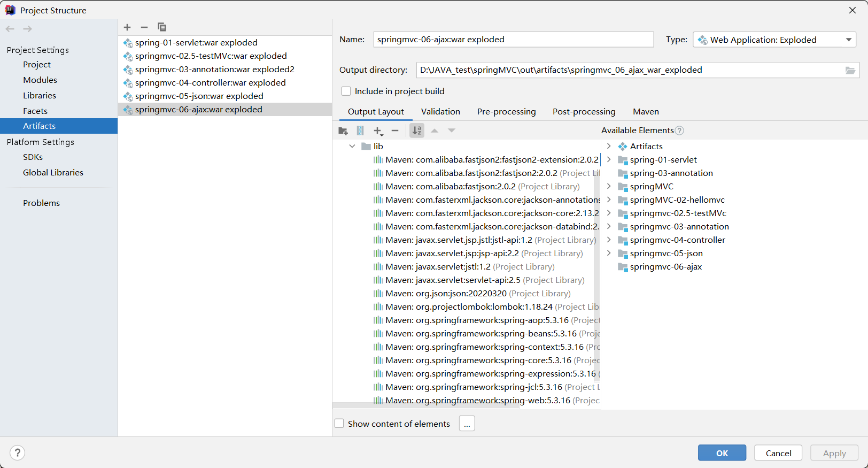Select springmvc-04-controller:war exploded artifact

pyautogui.click(x=224, y=83)
